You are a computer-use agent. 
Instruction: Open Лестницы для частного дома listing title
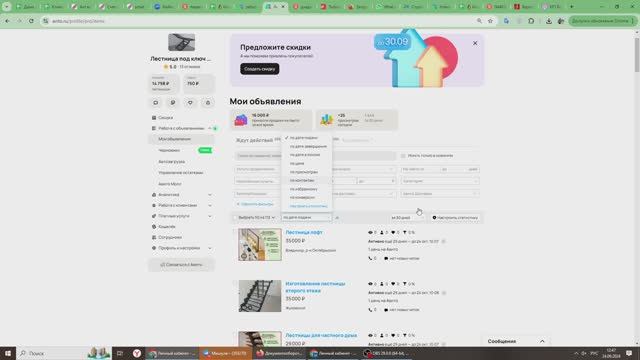[321, 335]
